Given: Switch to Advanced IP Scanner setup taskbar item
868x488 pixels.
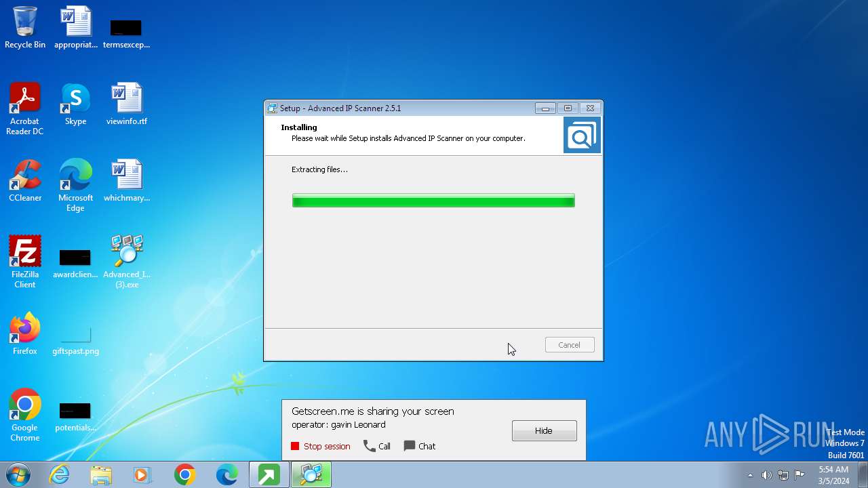Looking at the screenshot, I should [311, 474].
